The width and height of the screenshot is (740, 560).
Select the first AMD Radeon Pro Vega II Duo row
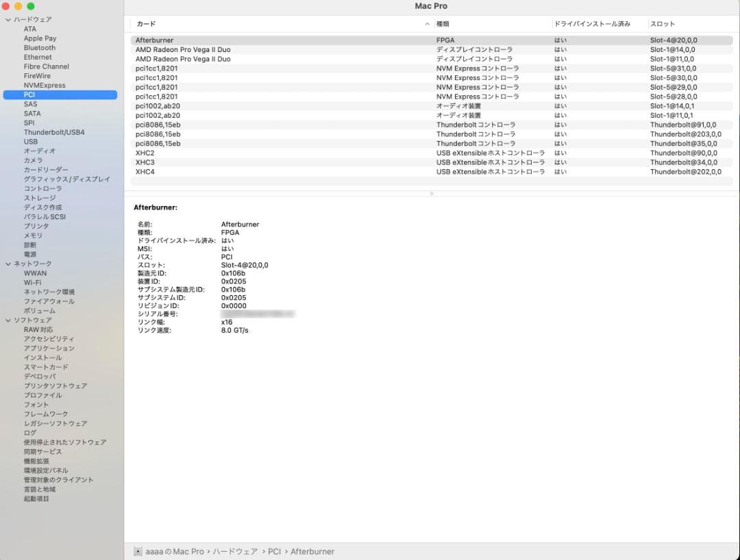(183, 50)
